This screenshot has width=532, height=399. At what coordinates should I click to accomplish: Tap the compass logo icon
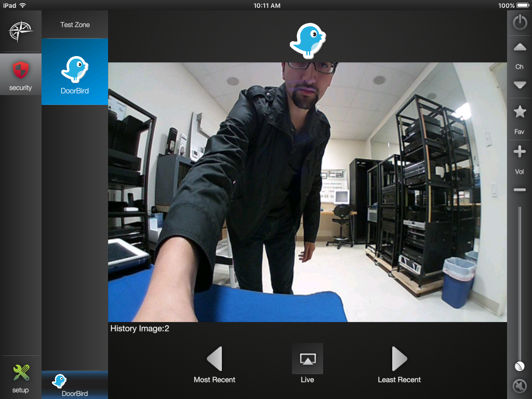pos(21,31)
